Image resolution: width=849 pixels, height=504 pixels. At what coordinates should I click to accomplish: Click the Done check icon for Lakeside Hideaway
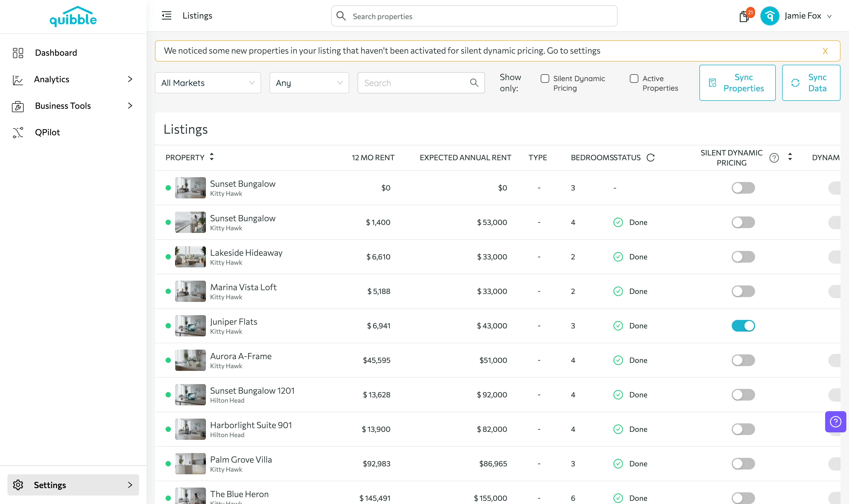(x=618, y=257)
